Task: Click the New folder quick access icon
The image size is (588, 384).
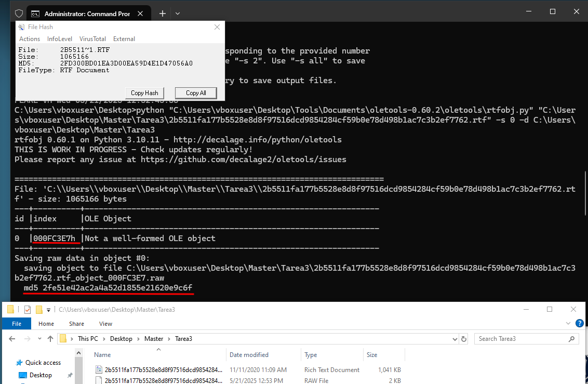Action: point(39,309)
